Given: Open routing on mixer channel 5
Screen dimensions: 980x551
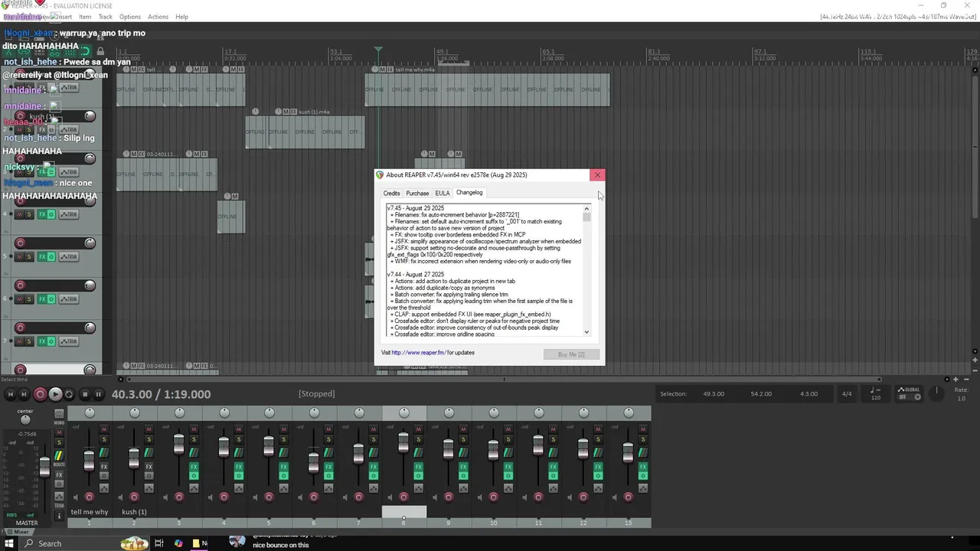Looking at the screenshot, I should 283,453.
